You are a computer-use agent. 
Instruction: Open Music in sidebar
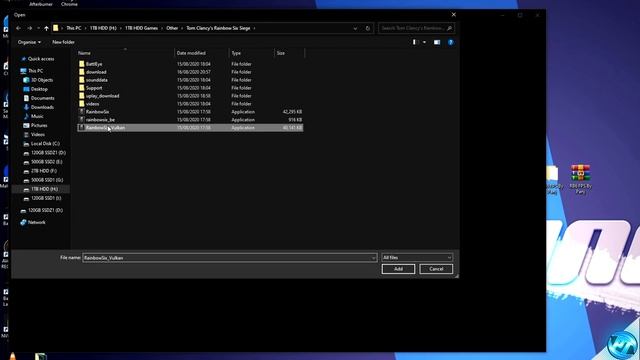[37, 116]
